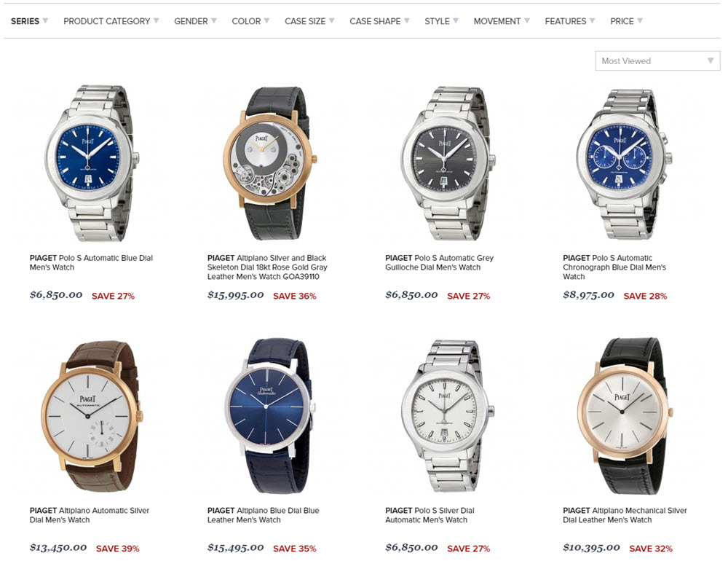The height and width of the screenshot is (561, 728).
Task: Open the CASE SIZE filter
Action: tap(309, 21)
